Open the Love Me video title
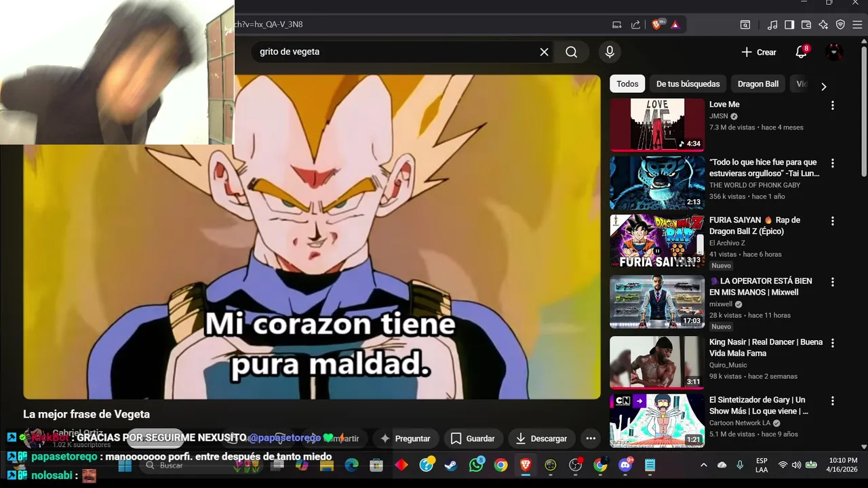Viewport: 868px width, 488px height. [x=724, y=104]
